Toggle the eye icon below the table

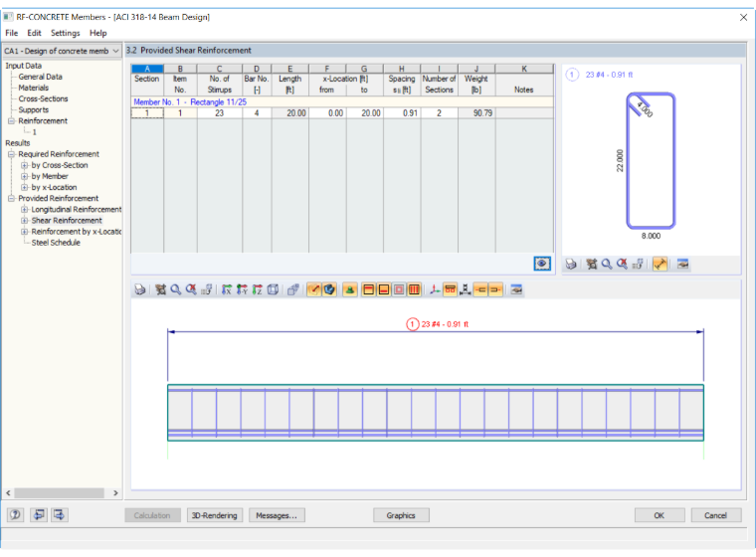click(542, 264)
